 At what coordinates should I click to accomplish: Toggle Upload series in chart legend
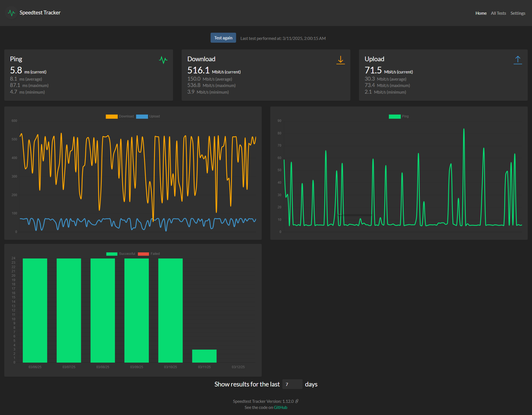(148, 116)
